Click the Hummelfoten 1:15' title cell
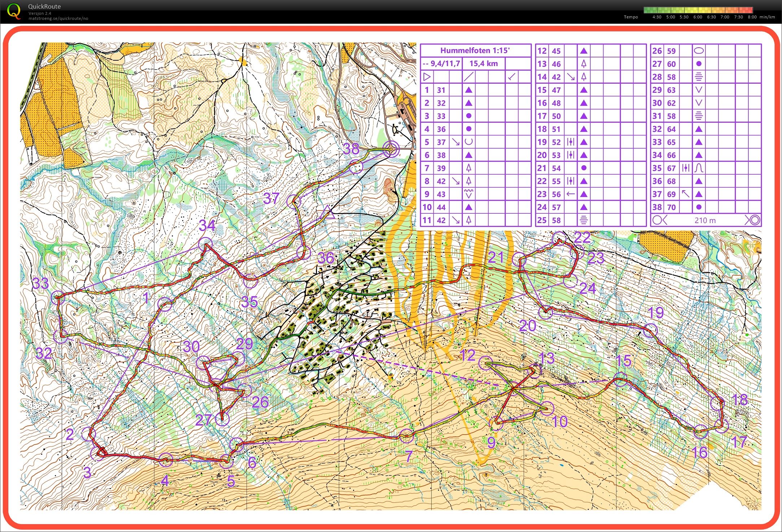The width and height of the screenshot is (782, 532). coord(475,51)
